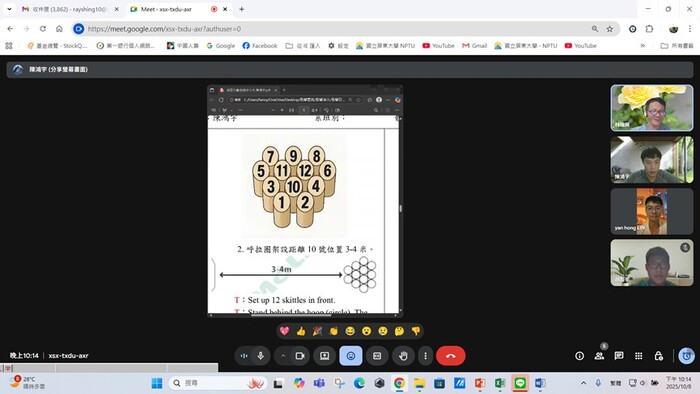Open the page zoom magnifier in address bar
The width and height of the screenshot is (700, 394).
tap(595, 29)
